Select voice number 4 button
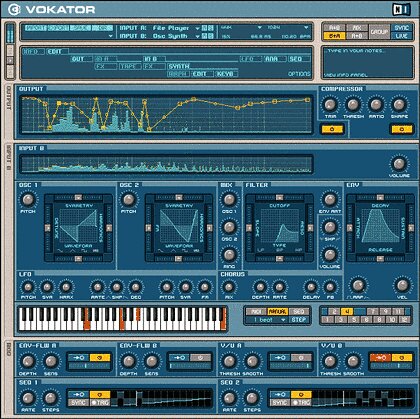The image size is (420, 419). coord(347,312)
